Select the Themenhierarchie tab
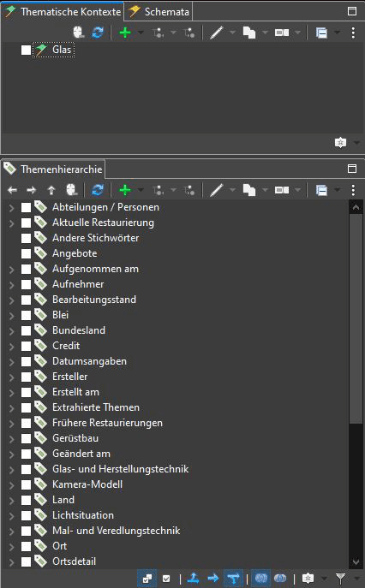Image resolution: width=365 pixels, height=588 pixels. (53, 169)
